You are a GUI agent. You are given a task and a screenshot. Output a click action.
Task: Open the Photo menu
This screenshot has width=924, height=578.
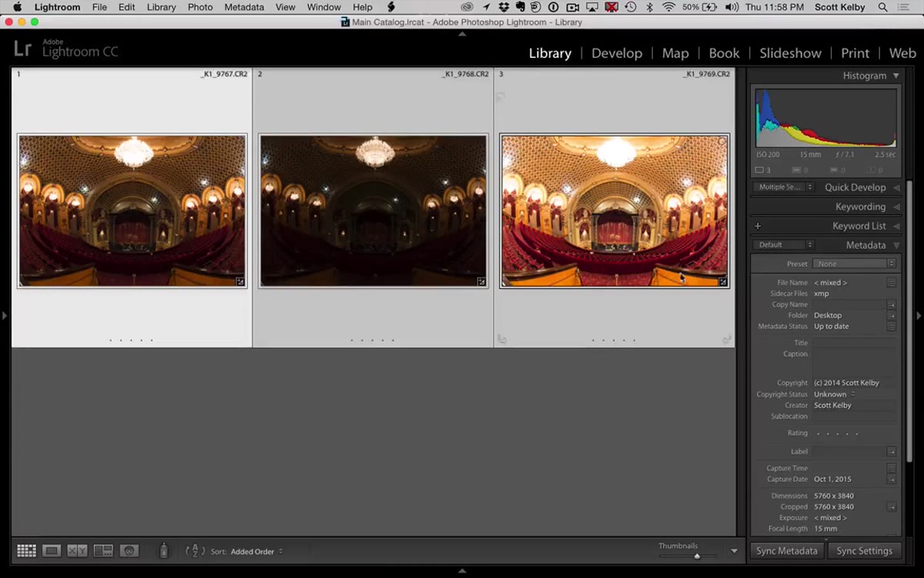(200, 7)
